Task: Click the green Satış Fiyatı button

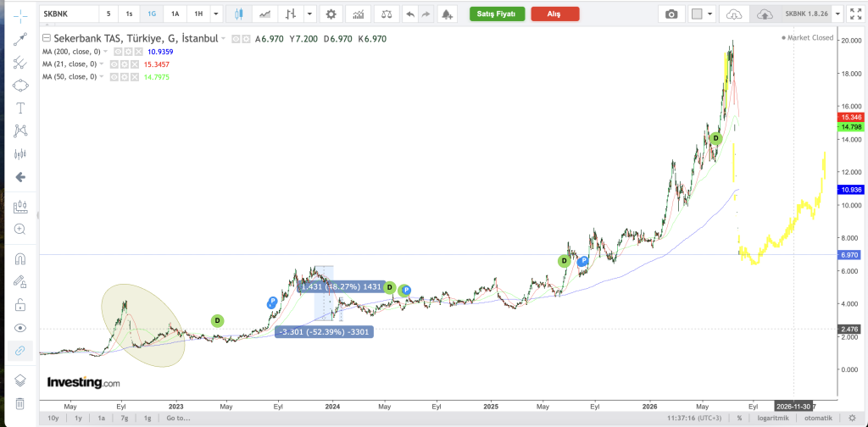Action: (497, 14)
